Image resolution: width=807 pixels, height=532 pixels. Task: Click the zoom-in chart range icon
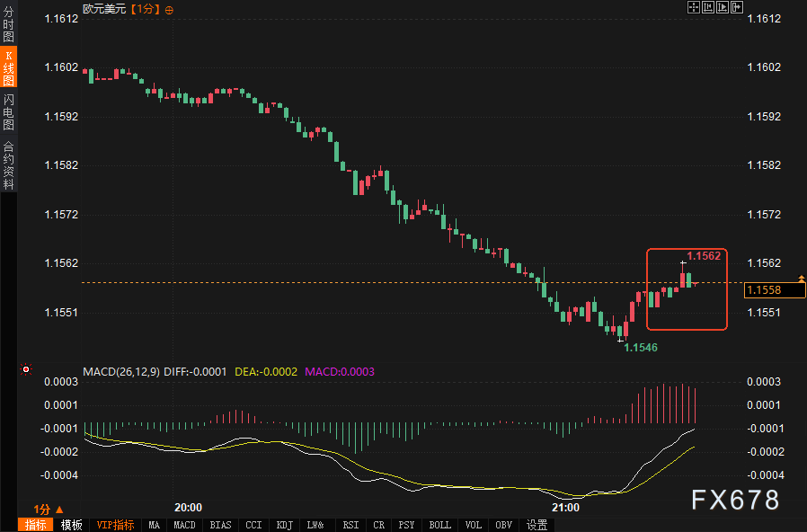pos(708,8)
